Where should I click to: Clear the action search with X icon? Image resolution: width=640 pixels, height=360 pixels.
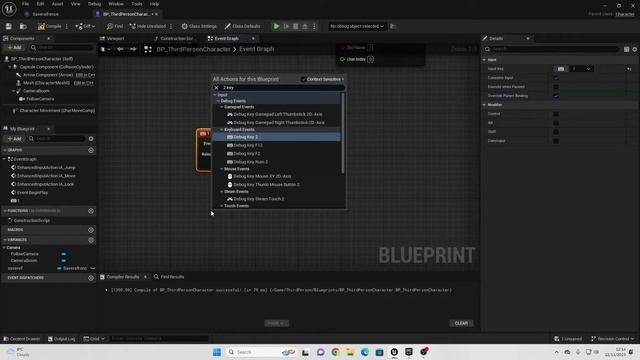coord(216,88)
